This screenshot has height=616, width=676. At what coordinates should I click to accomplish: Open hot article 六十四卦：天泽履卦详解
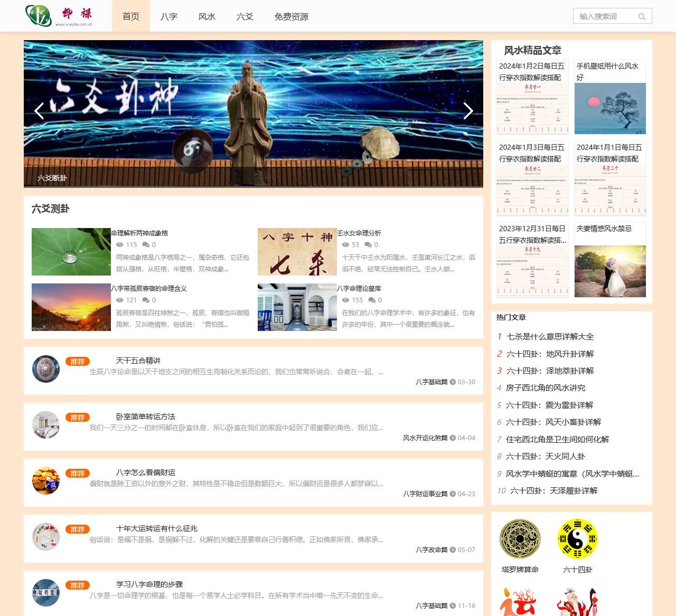[554, 490]
